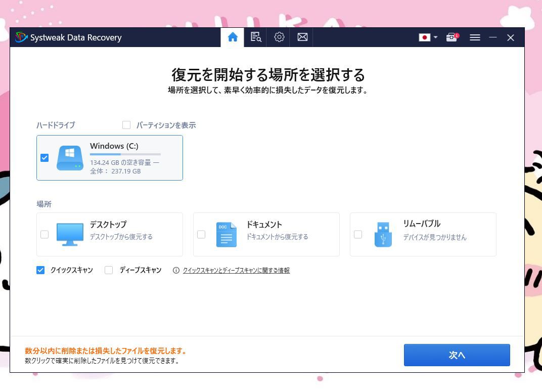Enable the パーティションを表示 checkbox
The width and height of the screenshot is (542, 392).
(126, 125)
